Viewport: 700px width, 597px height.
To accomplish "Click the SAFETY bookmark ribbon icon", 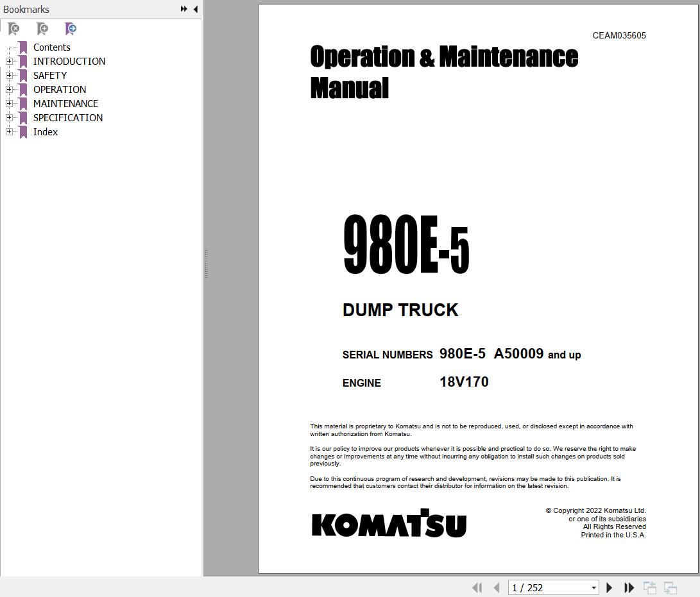I will click(23, 76).
